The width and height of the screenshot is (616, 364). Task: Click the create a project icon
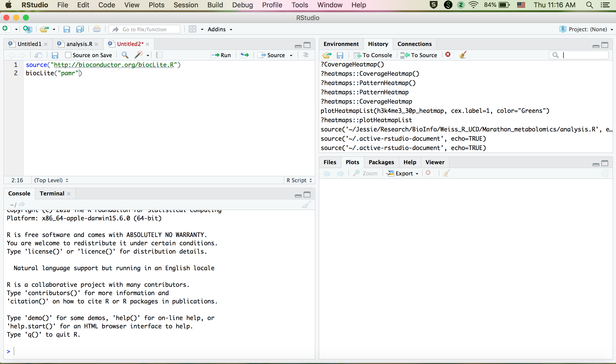[x=28, y=29]
